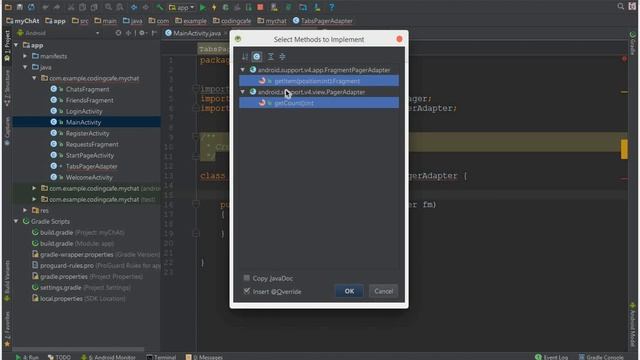The image size is (640, 360).
Task: Click sort alphabetically icon in dialog
Action: [x=245, y=56]
